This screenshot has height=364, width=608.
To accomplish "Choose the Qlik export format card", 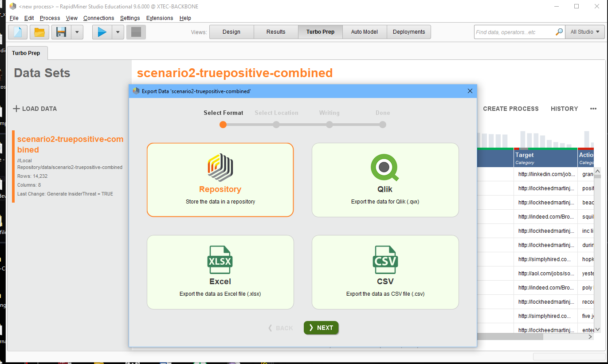I will pos(385,180).
